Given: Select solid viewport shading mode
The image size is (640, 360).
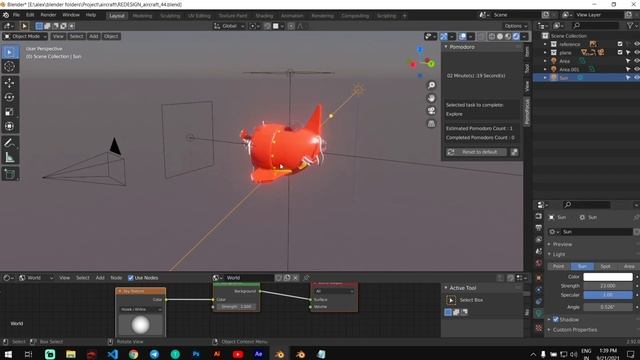Looking at the screenshot, I should [x=500, y=36].
